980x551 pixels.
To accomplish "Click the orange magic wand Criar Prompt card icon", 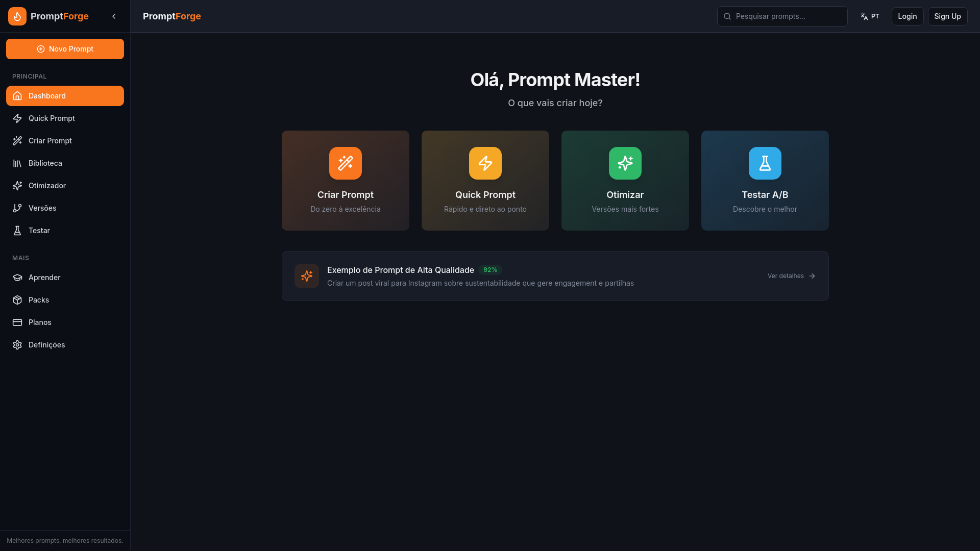I will (x=346, y=163).
